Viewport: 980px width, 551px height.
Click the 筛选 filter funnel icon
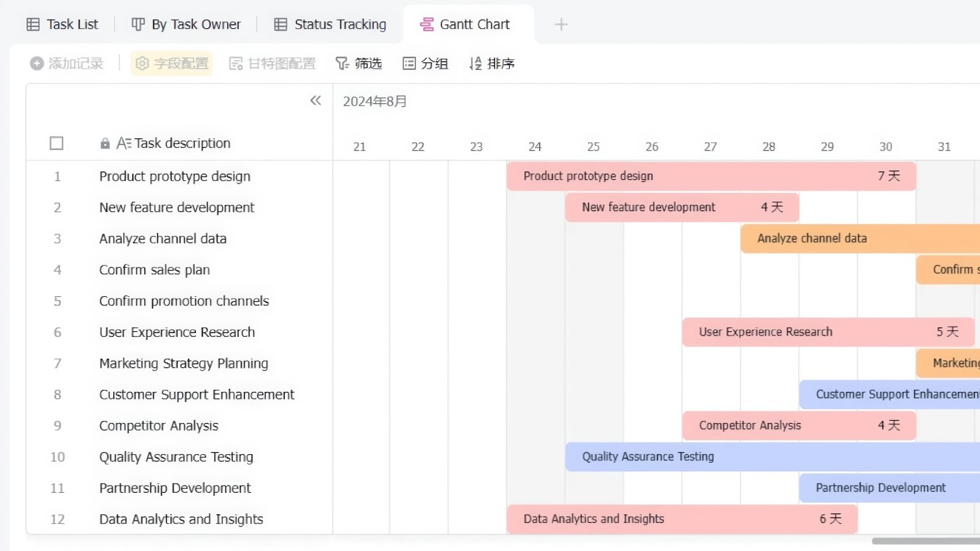pos(342,63)
